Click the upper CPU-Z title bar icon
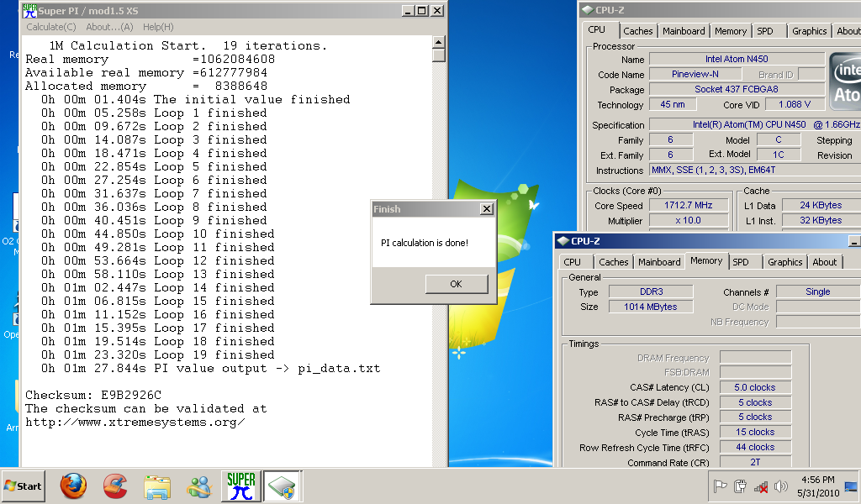861x504 pixels. 587,9
